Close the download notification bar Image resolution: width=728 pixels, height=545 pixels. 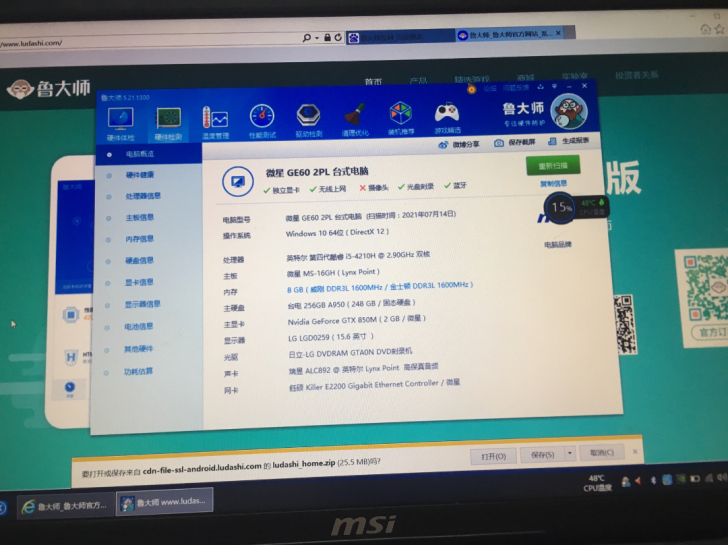click(x=635, y=451)
